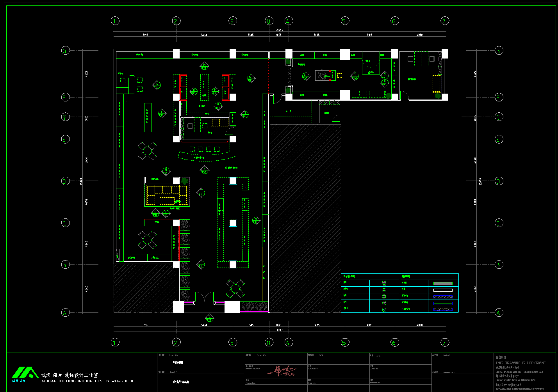Click the WUHAN KUOJING INDOOR DESIGN WORKOFFICE text
Image resolution: width=558 pixels, height=392 pixels.
click(89, 381)
